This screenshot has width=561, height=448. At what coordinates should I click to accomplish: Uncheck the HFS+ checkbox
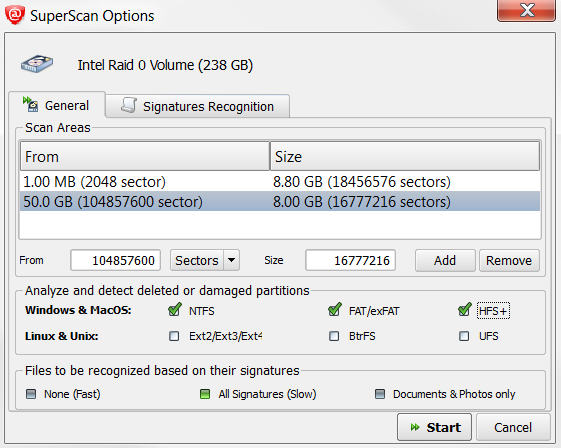coord(464,310)
